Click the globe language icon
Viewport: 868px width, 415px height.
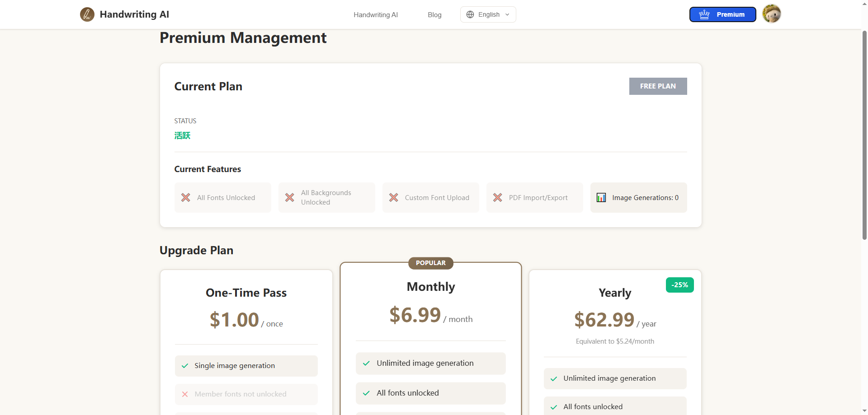pyautogui.click(x=470, y=14)
